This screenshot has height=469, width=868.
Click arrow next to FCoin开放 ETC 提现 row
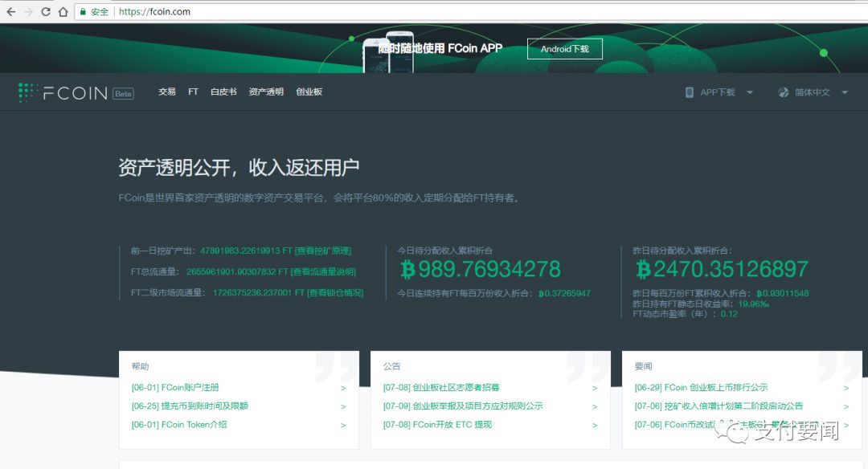pos(595,426)
